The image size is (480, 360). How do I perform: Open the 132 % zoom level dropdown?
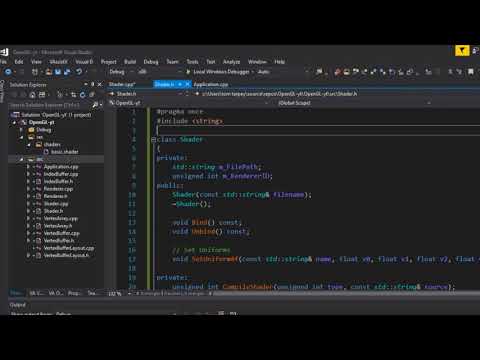[118, 294]
